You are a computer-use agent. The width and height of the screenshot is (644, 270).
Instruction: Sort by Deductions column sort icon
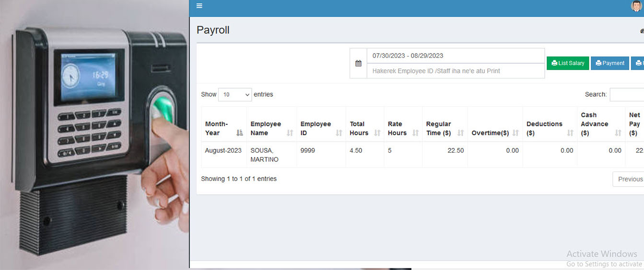point(570,133)
